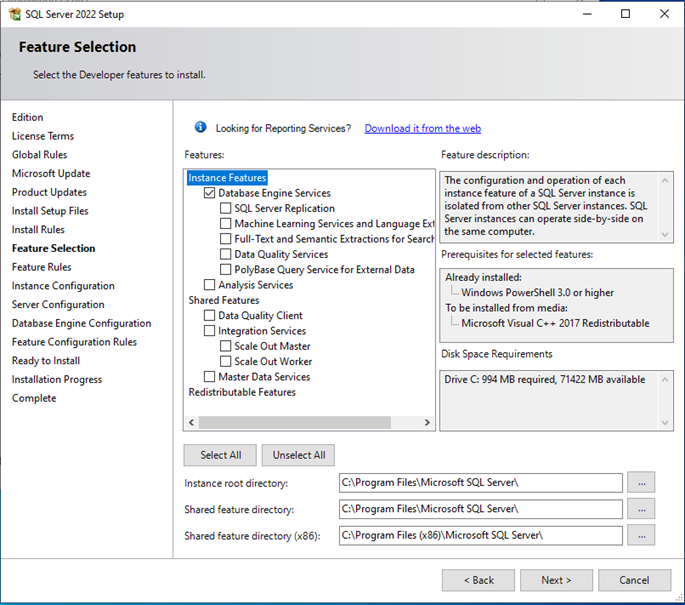Image resolution: width=685 pixels, height=605 pixels.
Task: Browse for Shared feature directory (x86)
Action: click(641, 535)
